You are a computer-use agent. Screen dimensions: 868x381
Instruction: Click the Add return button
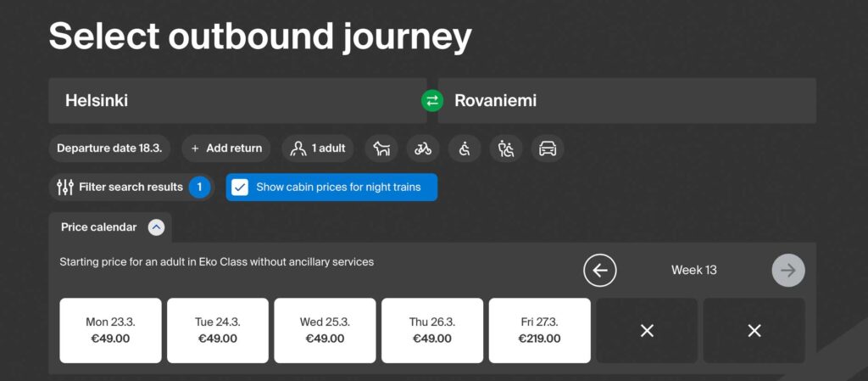pos(225,148)
